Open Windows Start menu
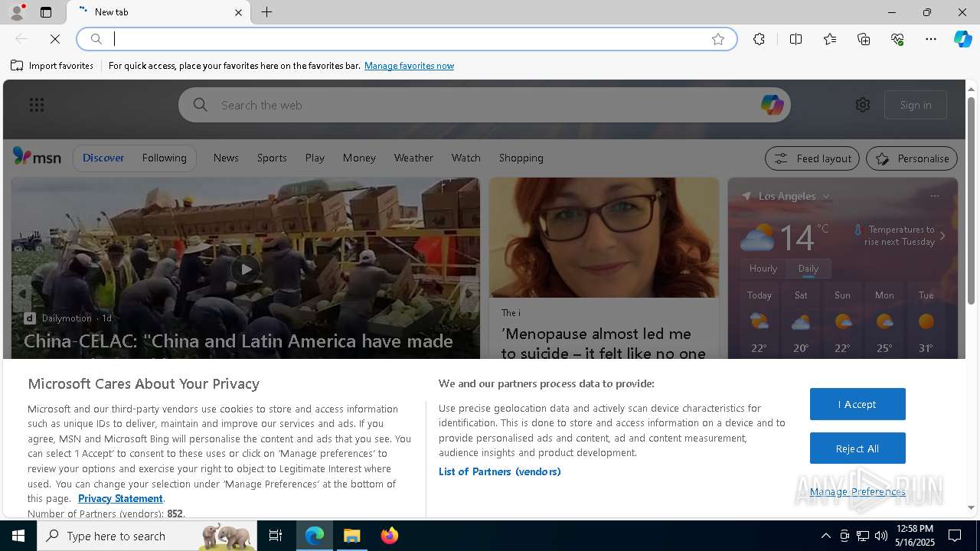 pos(18,536)
